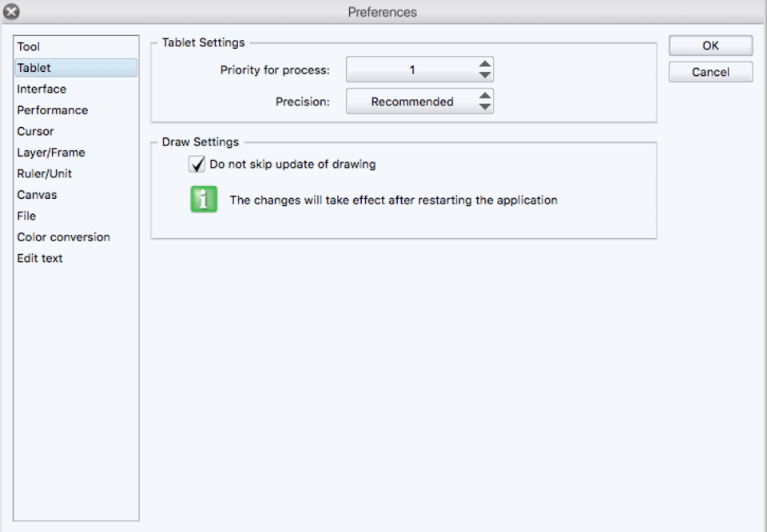Open the Precision dropdown
The height and width of the screenshot is (532, 767).
(411, 101)
